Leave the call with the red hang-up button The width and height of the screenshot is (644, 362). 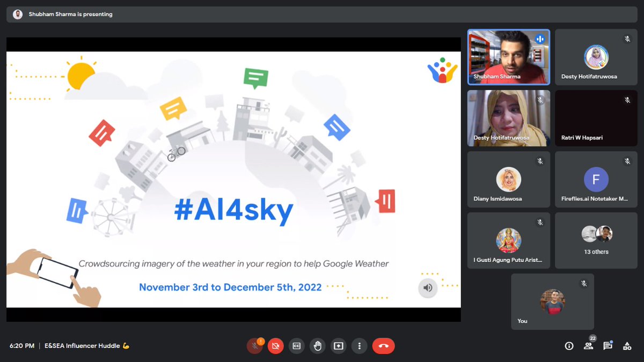[x=383, y=346]
